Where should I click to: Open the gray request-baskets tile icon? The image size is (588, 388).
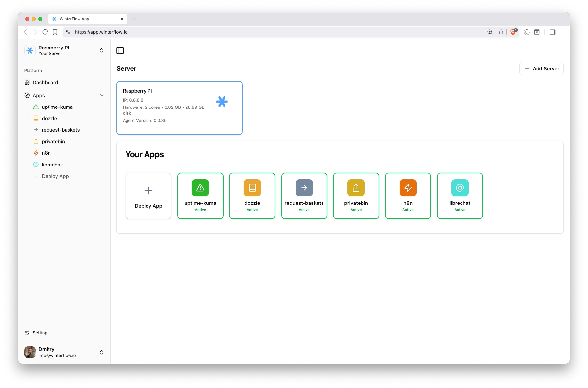(304, 188)
